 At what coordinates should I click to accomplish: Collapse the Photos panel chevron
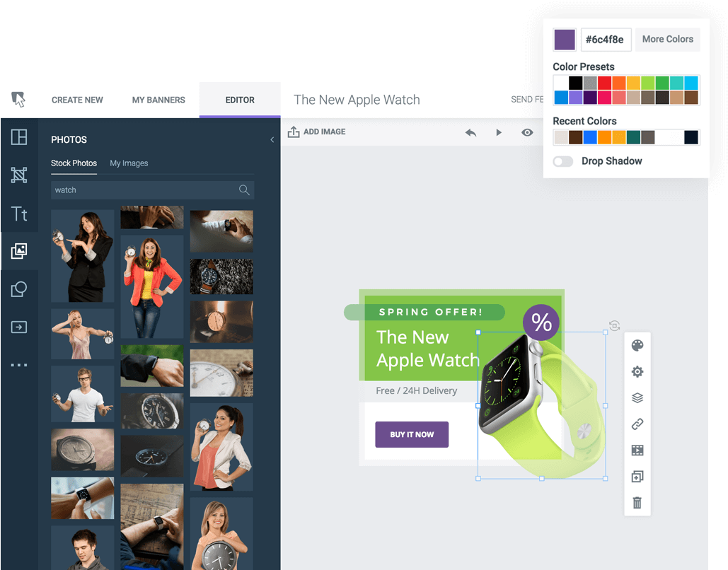click(272, 140)
